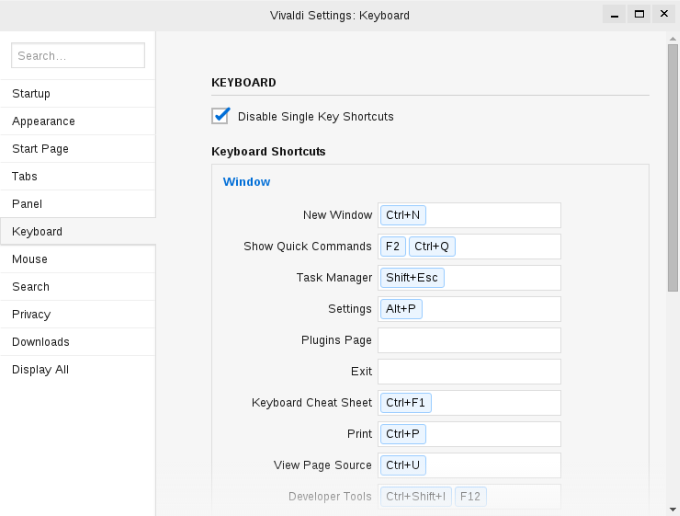Open the Privacy settings section

tap(78, 314)
